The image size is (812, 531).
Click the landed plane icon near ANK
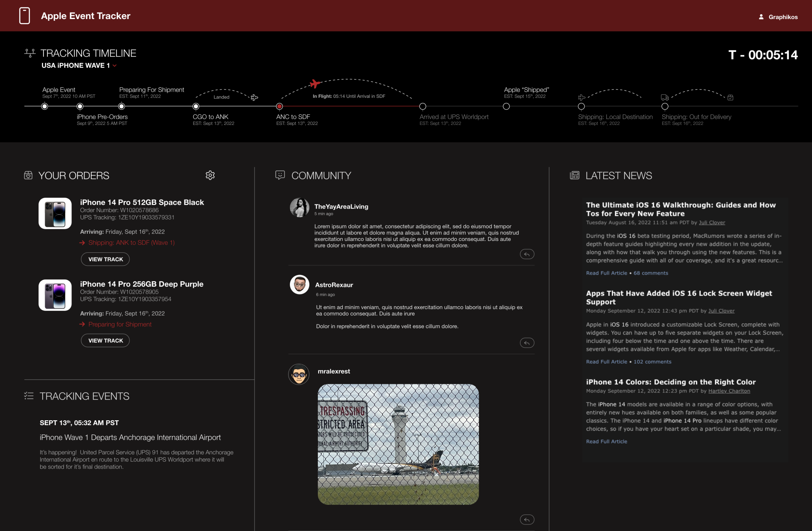(254, 98)
